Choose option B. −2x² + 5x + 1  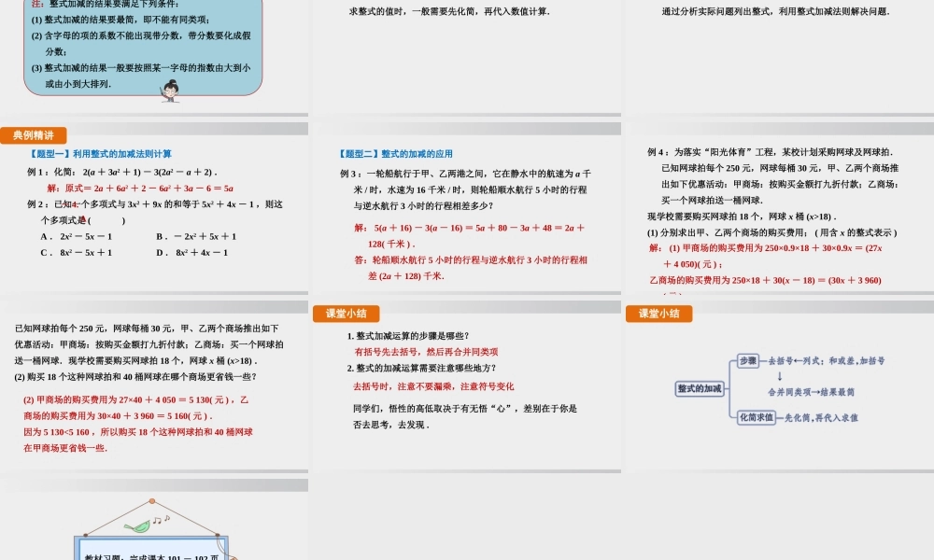(196, 236)
